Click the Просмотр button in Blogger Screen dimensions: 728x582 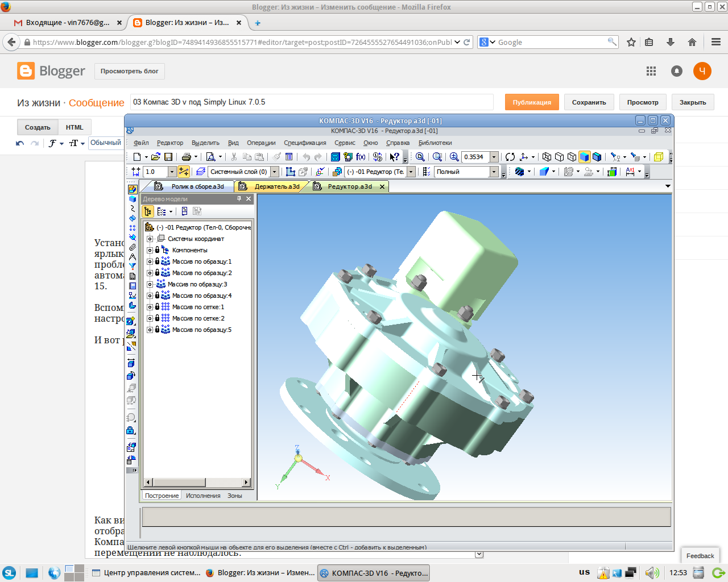[x=643, y=102]
